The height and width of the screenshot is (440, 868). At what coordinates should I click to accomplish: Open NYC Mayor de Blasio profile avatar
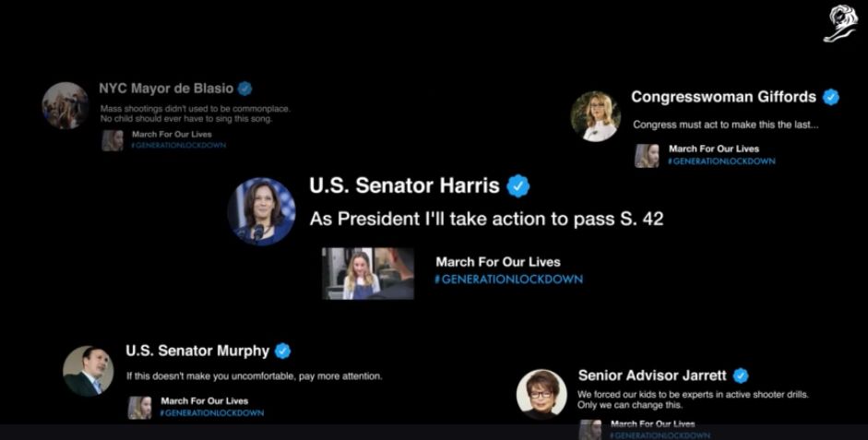click(x=65, y=106)
